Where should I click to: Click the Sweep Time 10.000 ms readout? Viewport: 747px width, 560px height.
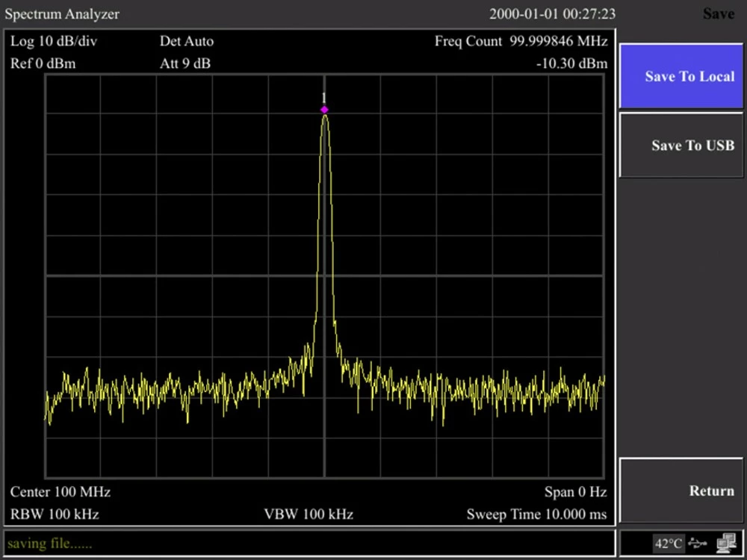pyautogui.click(x=536, y=514)
